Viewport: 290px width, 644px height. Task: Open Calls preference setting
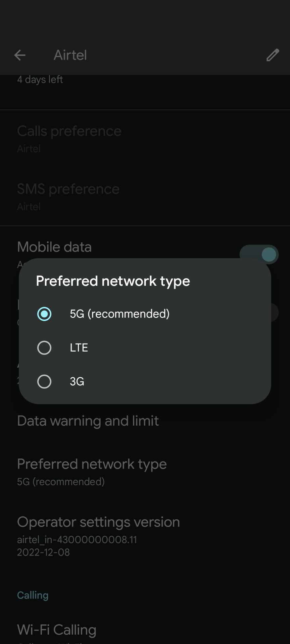[145, 139]
